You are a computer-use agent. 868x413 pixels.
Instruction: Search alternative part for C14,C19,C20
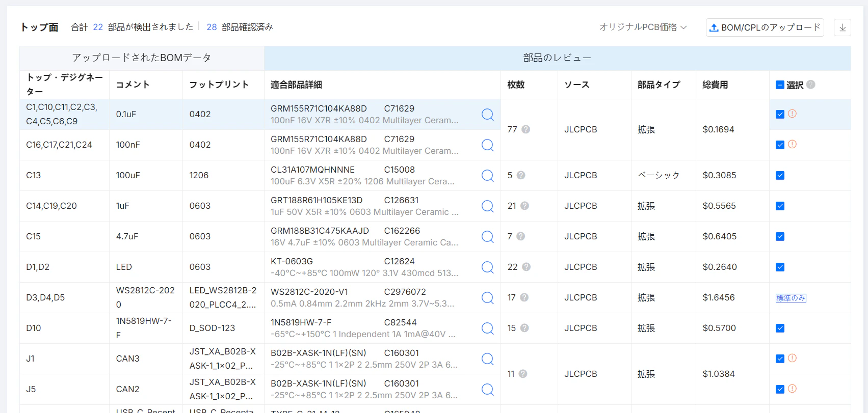click(488, 206)
